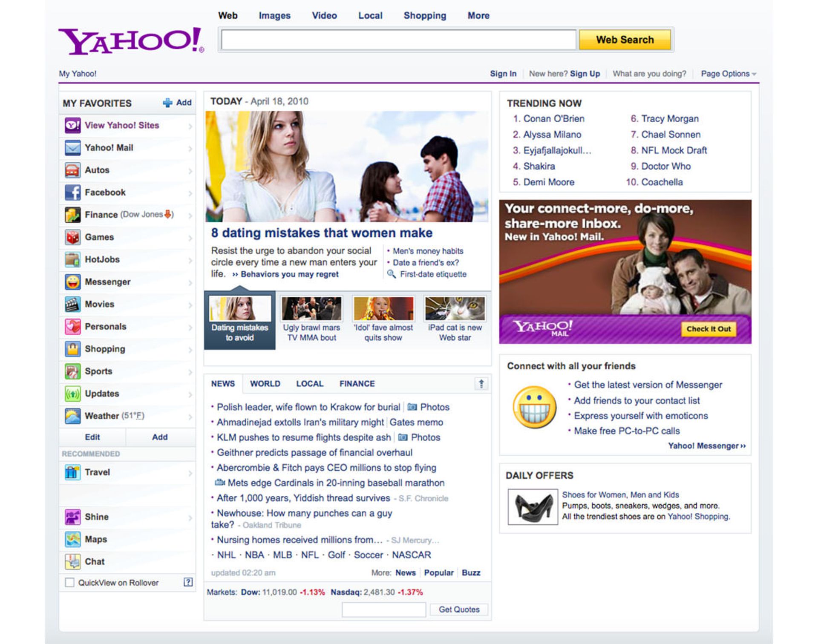The width and height of the screenshot is (818, 644).
Task: Expand the Weather row arrow
Action: 190,417
